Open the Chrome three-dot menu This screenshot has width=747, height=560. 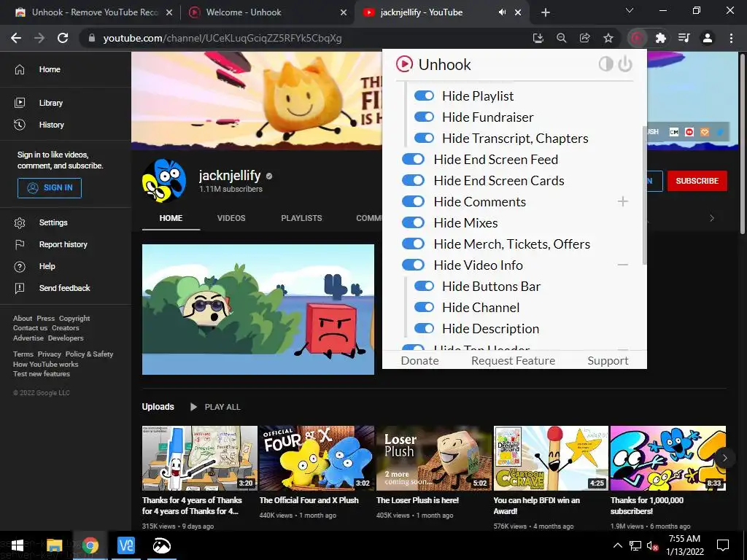tap(731, 38)
